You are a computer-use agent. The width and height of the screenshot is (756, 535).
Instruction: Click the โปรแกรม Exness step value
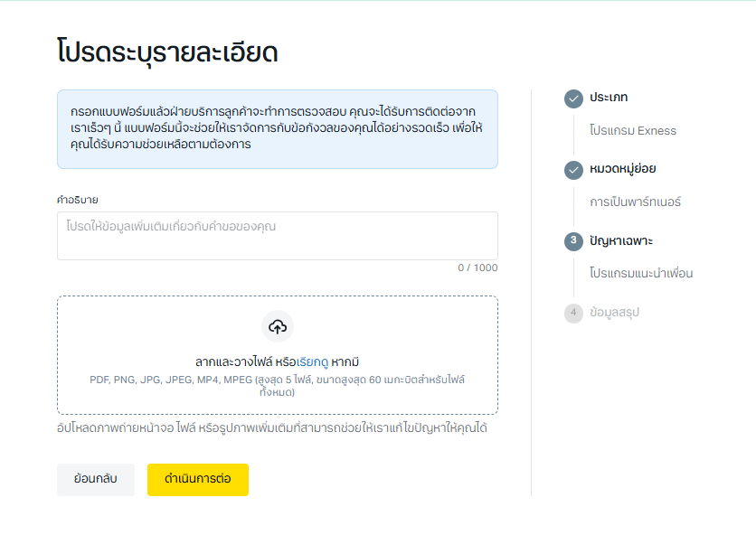click(632, 131)
